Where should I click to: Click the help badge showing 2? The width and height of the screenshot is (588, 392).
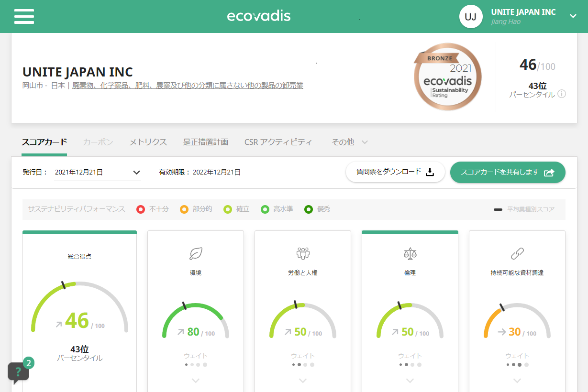[x=29, y=363]
